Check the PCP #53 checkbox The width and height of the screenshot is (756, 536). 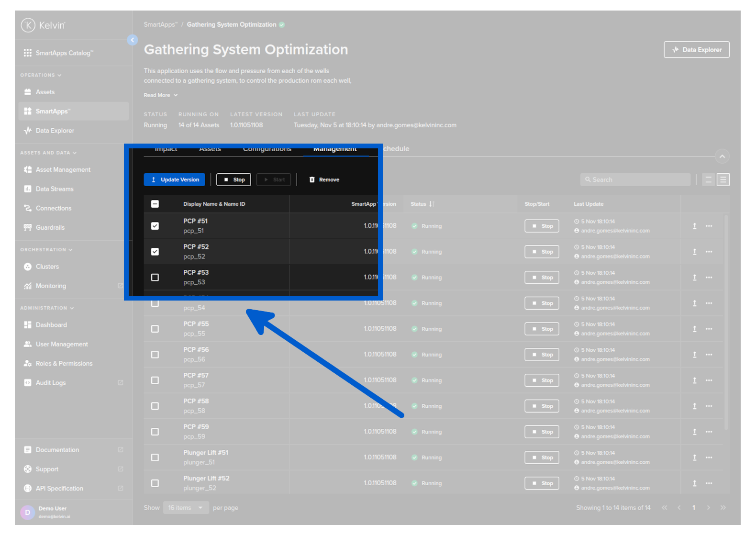[155, 278]
